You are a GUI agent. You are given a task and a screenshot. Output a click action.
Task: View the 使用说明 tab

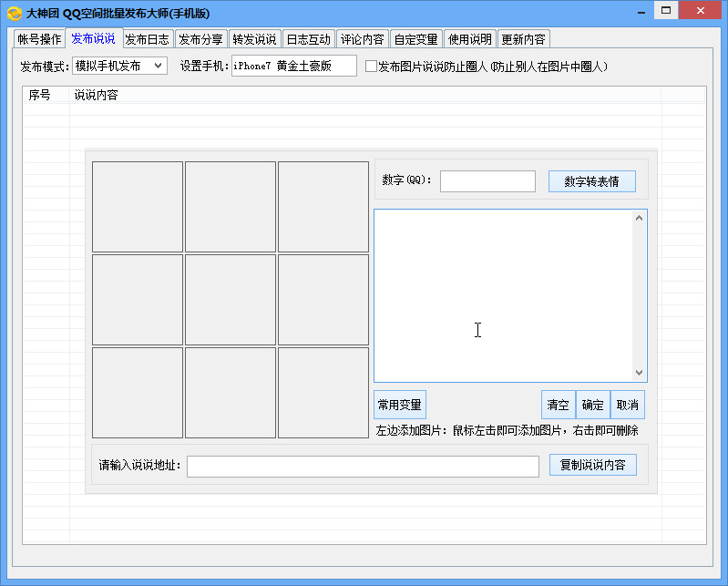(x=470, y=39)
